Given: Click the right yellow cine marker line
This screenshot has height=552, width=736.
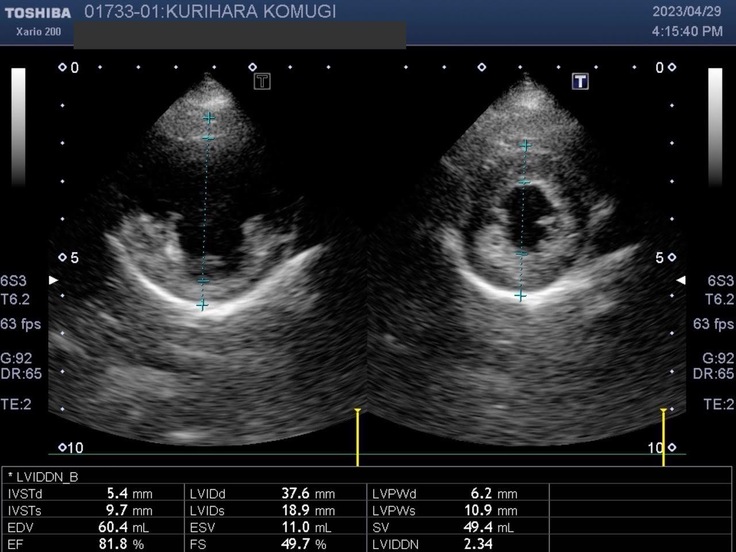Looking at the screenshot, I should coord(663,437).
